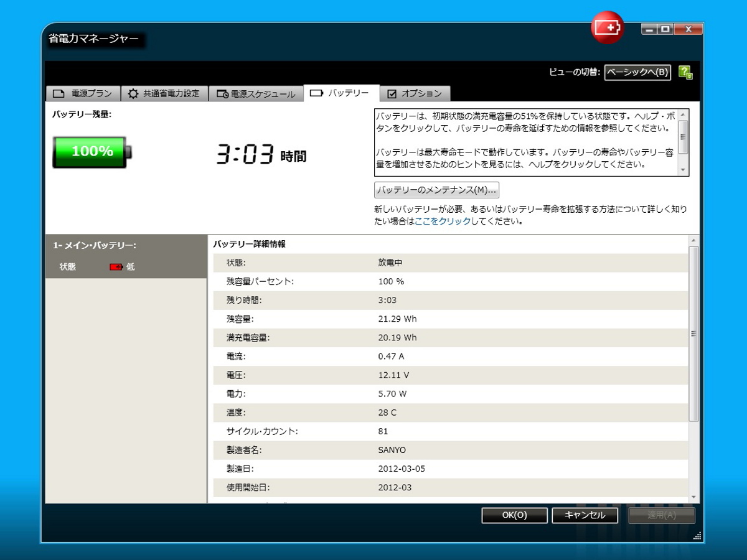
Task: Click the red low battery status icon
Action: coord(116,267)
